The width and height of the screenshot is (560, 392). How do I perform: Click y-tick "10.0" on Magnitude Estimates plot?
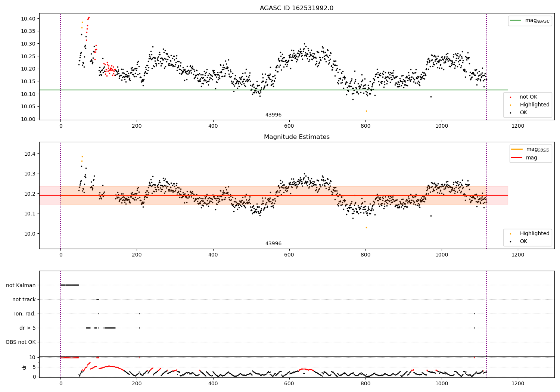point(30,234)
